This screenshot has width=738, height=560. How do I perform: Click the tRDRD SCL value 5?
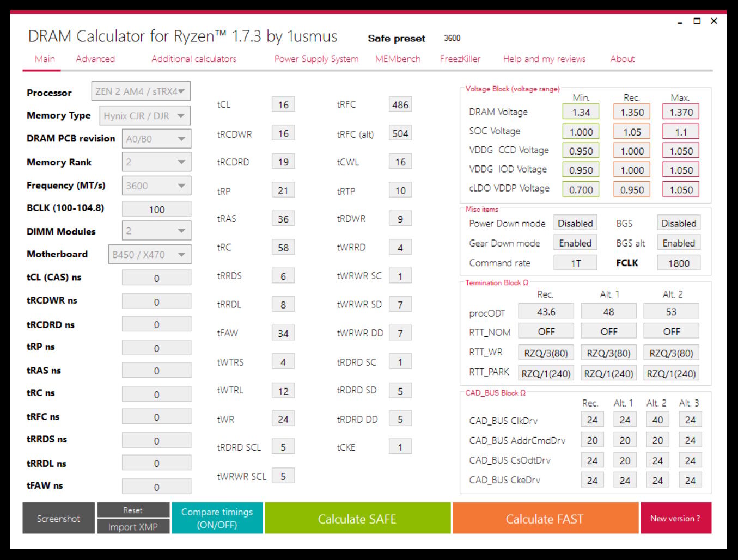tap(283, 447)
